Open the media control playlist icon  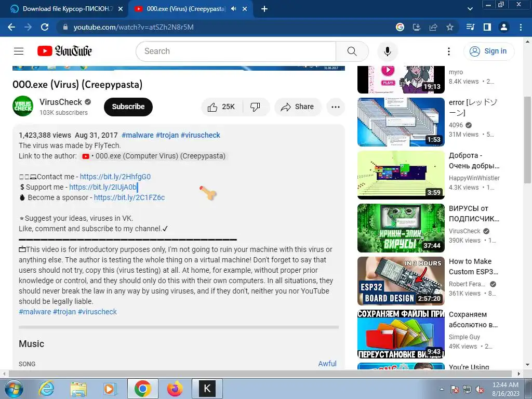pyautogui.click(x=470, y=27)
